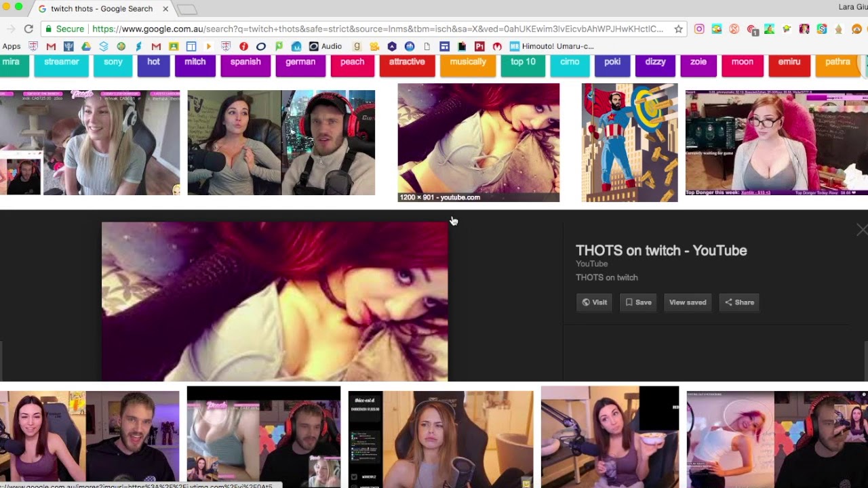Screen dimensions: 868x488
Task: Bookmark this page with the star icon
Action: 678,29
